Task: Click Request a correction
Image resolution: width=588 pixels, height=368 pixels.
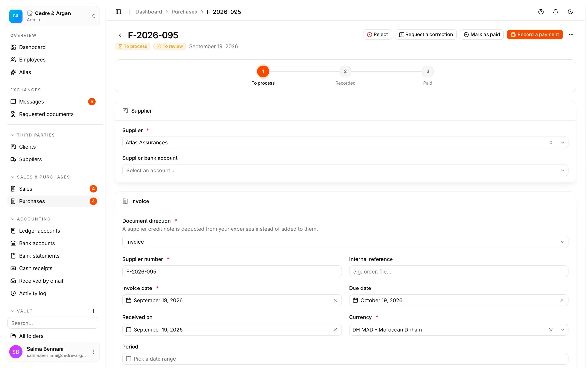Action: click(426, 35)
